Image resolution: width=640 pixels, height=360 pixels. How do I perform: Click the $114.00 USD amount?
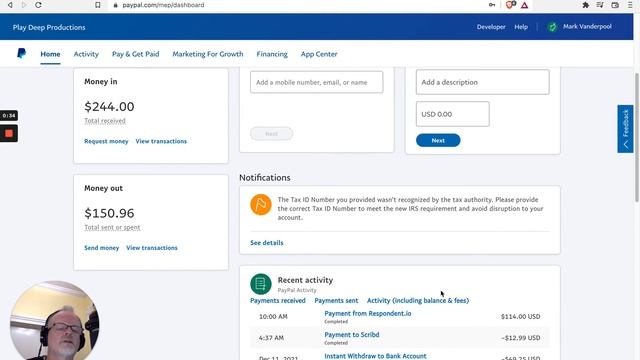pos(520,316)
